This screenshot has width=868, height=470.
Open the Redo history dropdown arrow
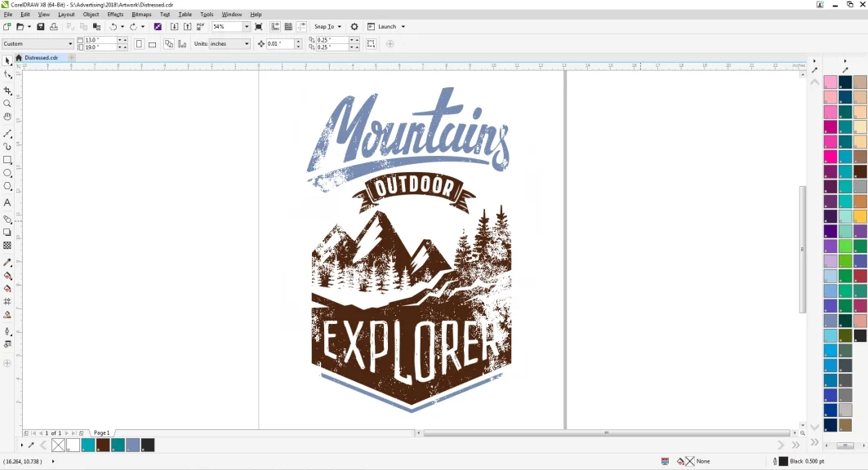[x=142, y=27]
